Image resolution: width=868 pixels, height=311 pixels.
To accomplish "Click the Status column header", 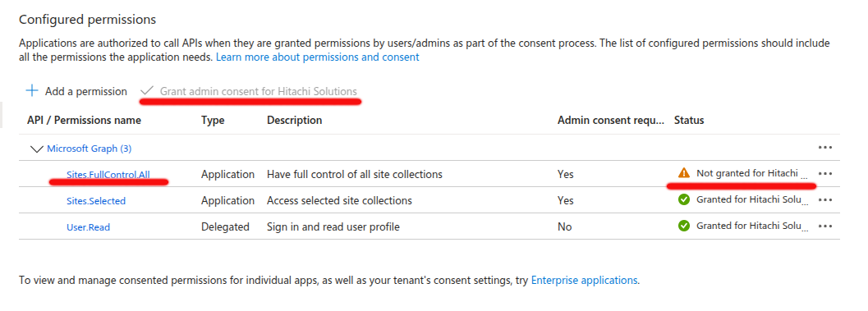I will click(x=689, y=120).
